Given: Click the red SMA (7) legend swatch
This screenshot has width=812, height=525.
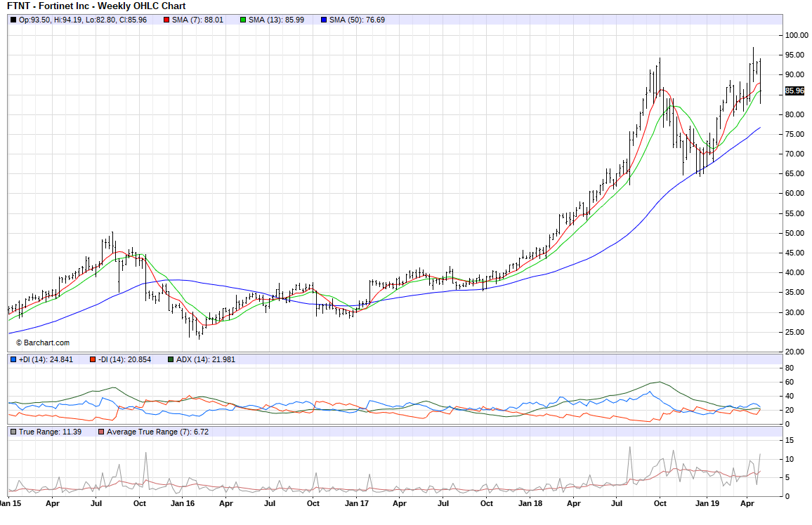Looking at the screenshot, I should coord(166,20).
